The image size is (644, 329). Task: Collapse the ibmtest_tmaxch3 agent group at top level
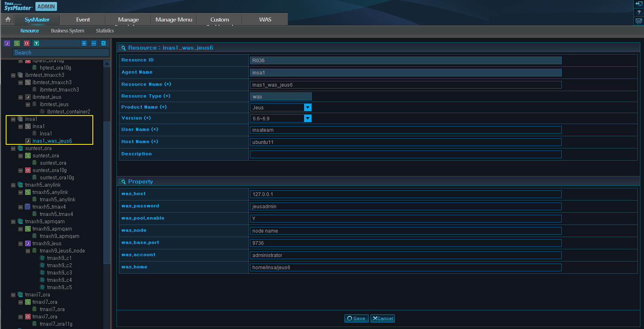[x=13, y=75]
